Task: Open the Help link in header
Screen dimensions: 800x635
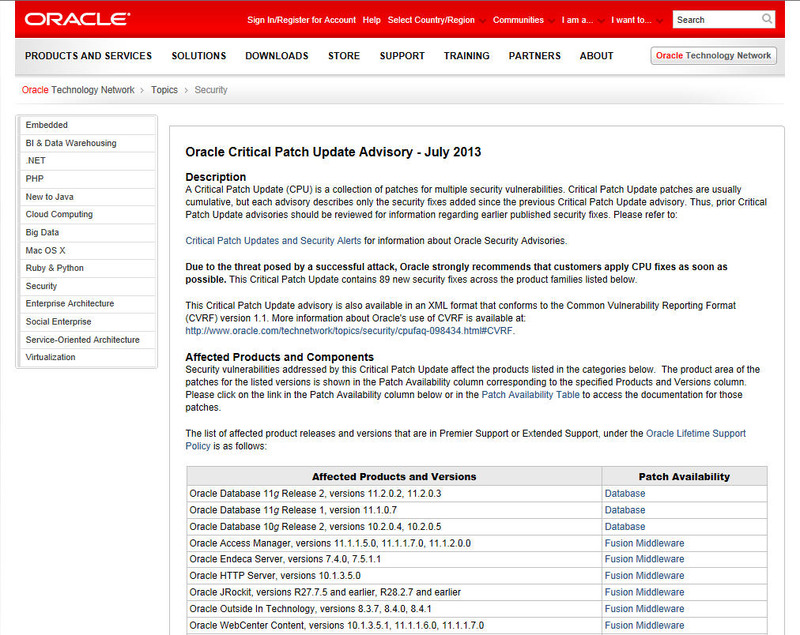Action: 371,20
